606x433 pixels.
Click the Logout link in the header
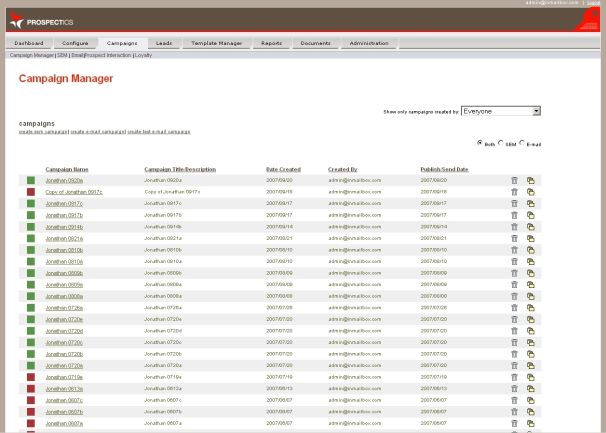point(594,3)
